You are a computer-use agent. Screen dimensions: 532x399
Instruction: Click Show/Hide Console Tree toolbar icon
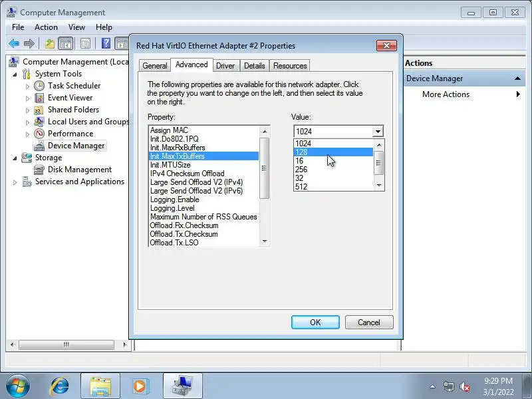pyautogui.click(x=66, y=43)
